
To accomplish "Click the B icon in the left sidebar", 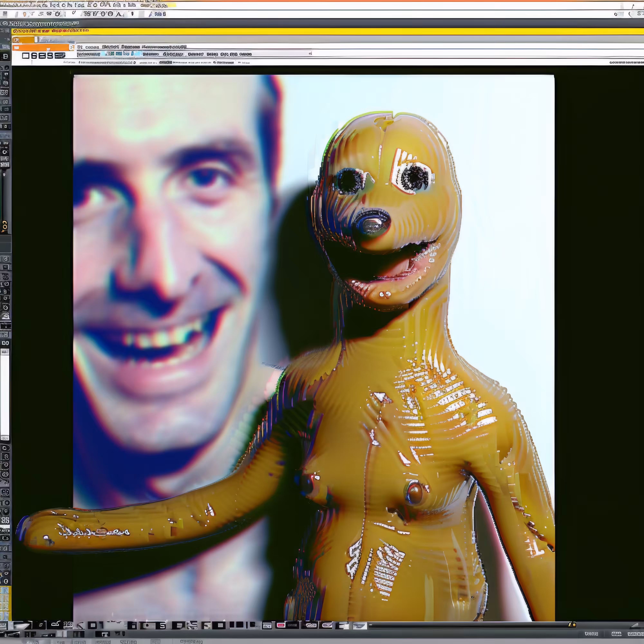I will click(x=5, y=56).
